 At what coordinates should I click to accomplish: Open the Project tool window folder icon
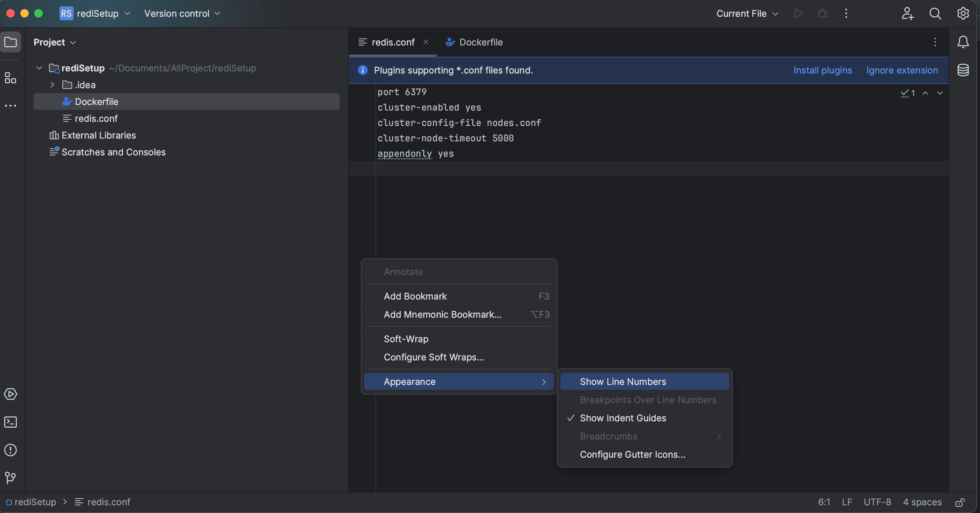click(11, 42)
